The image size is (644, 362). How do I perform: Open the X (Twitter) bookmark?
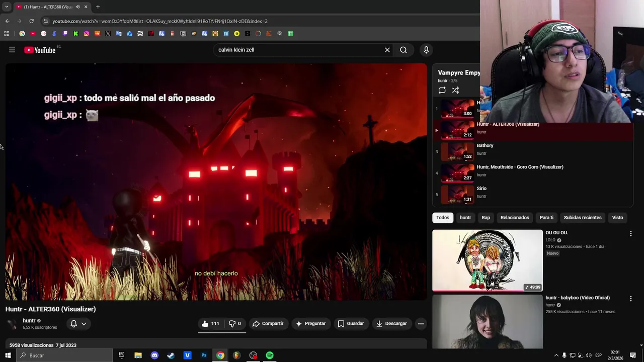click(x=108, y=34)
